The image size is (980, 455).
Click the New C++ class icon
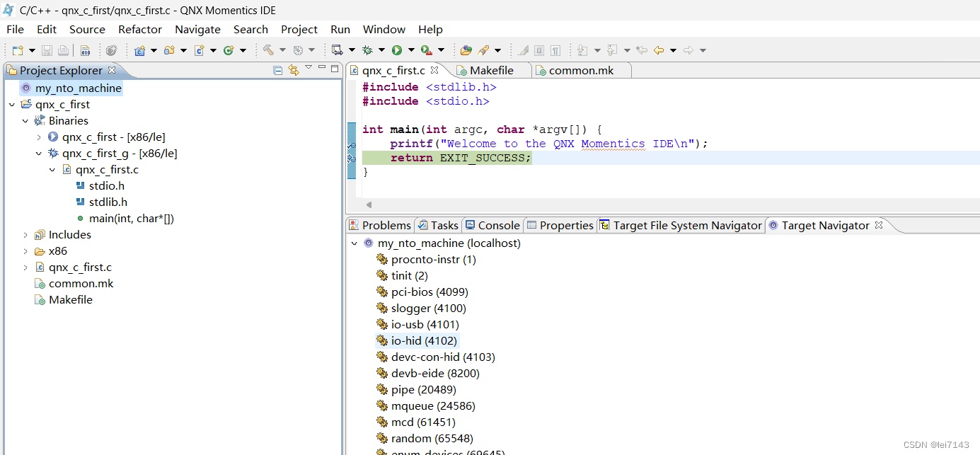tap(228, 50)
